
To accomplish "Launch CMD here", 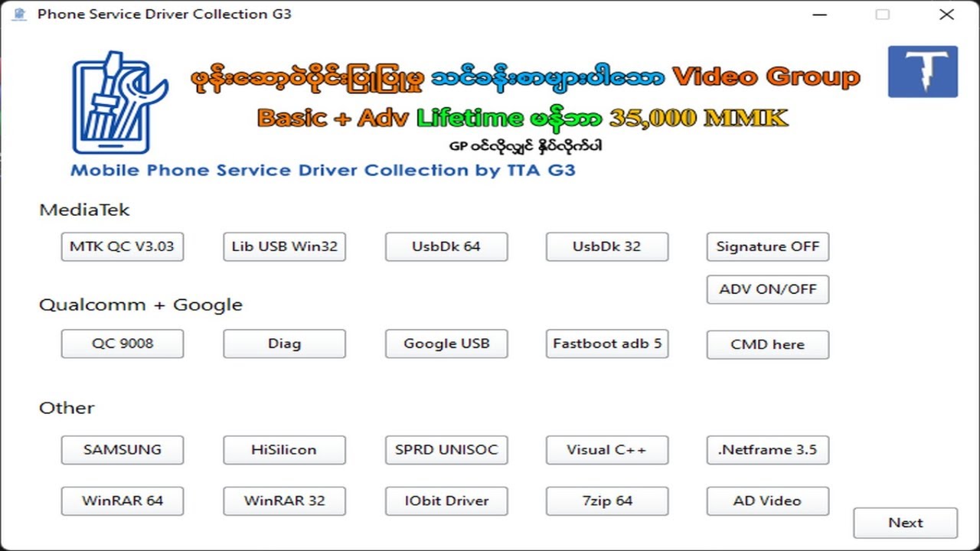I will click(x=768, y=344).
